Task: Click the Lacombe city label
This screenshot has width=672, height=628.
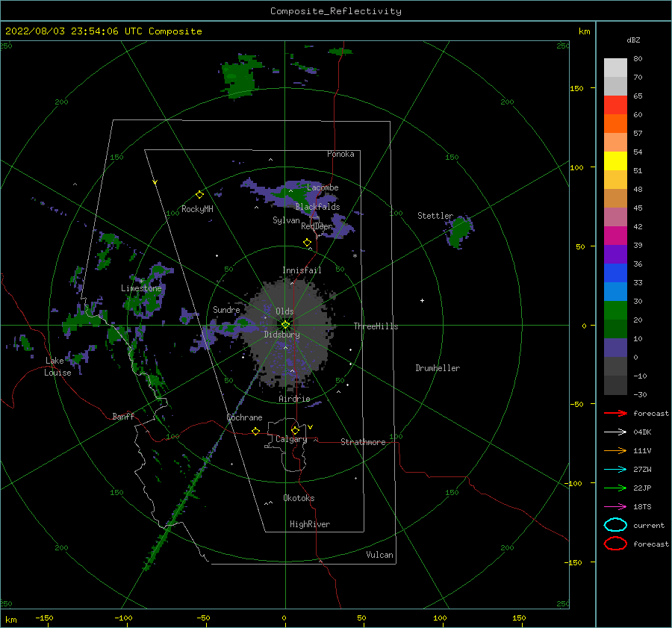Action: (x=323, y=187)
